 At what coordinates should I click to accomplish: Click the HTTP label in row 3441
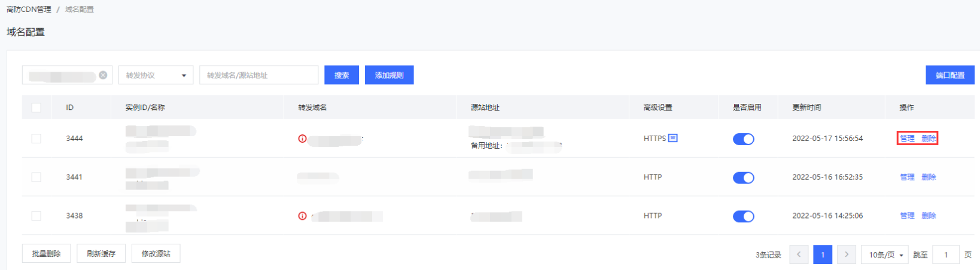pos(653,177)
